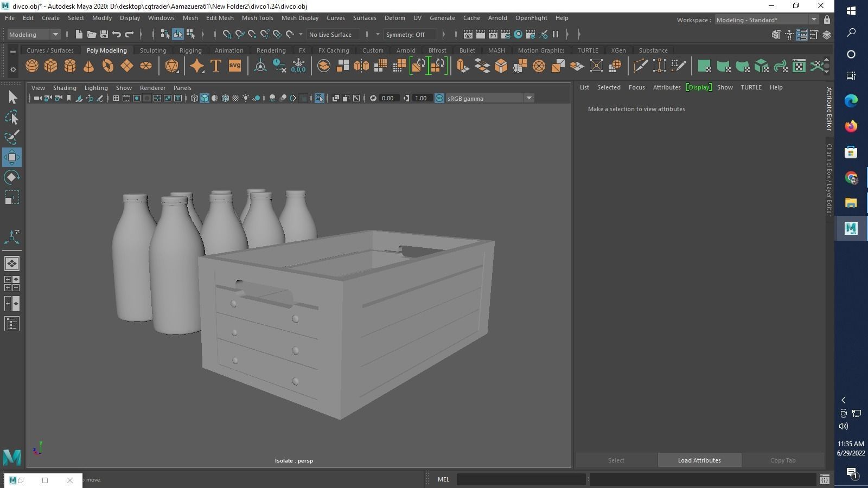Image resolution: width=868 pixels, height=488 pixels.
Task: Open the Mesh Tools menu
Action: pyautogui.click(x=257, y=18)
